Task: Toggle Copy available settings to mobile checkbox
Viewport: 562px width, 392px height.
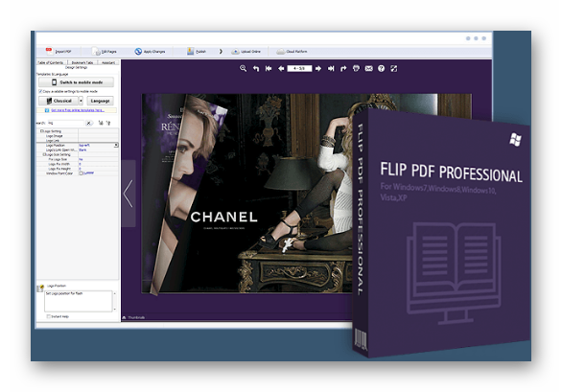Action: coord(40,91)
